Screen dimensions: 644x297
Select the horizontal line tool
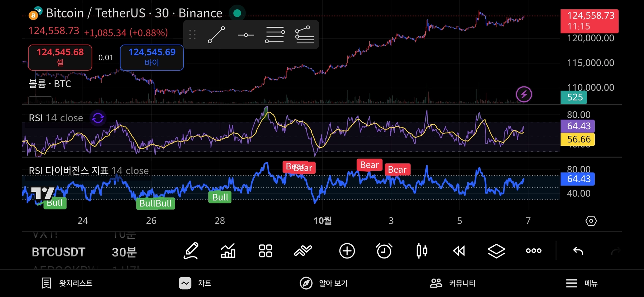tap(246, 35)
